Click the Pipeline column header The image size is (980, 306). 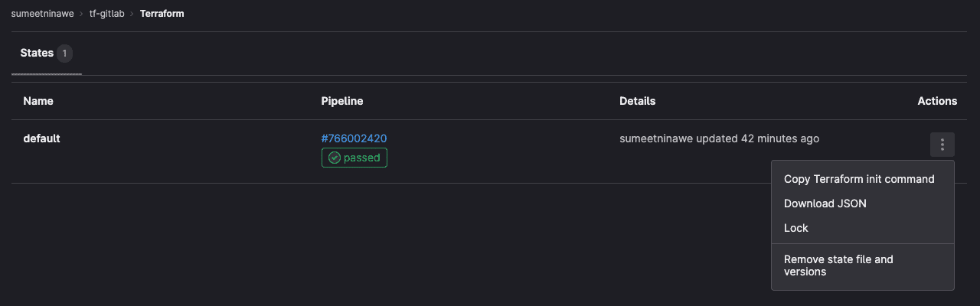pos(341,101)
